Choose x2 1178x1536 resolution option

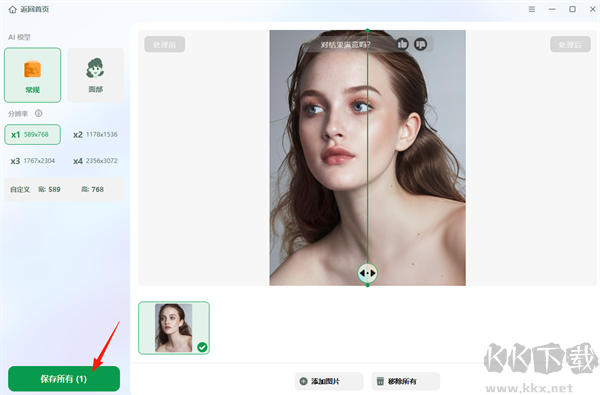[95, 134]
